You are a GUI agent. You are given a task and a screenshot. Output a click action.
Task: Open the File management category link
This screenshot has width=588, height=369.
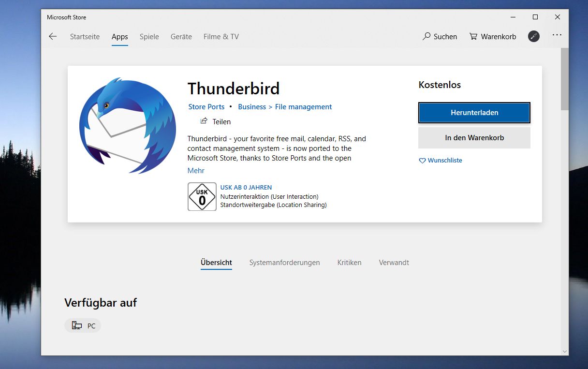[x=304, y=107]
